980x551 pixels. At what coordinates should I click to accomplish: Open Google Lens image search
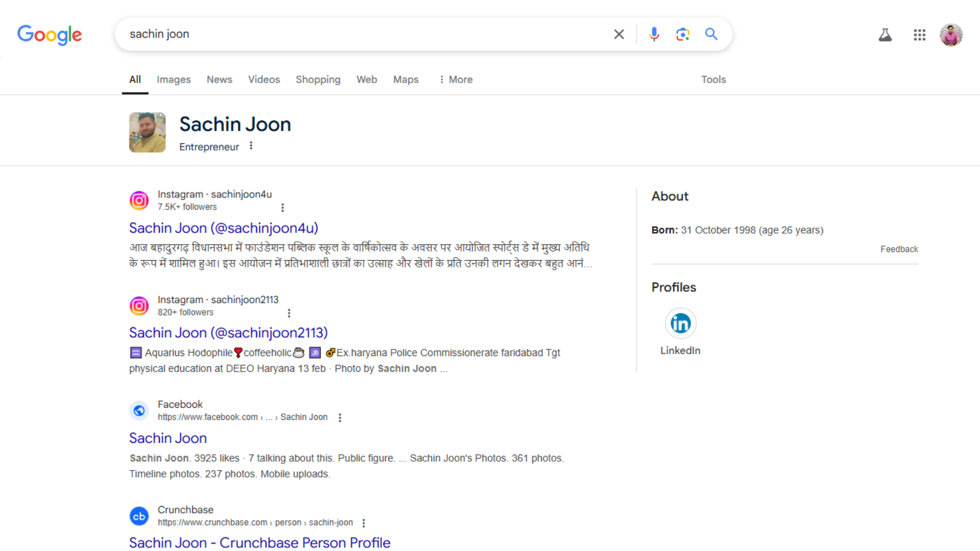pos(682,34)
